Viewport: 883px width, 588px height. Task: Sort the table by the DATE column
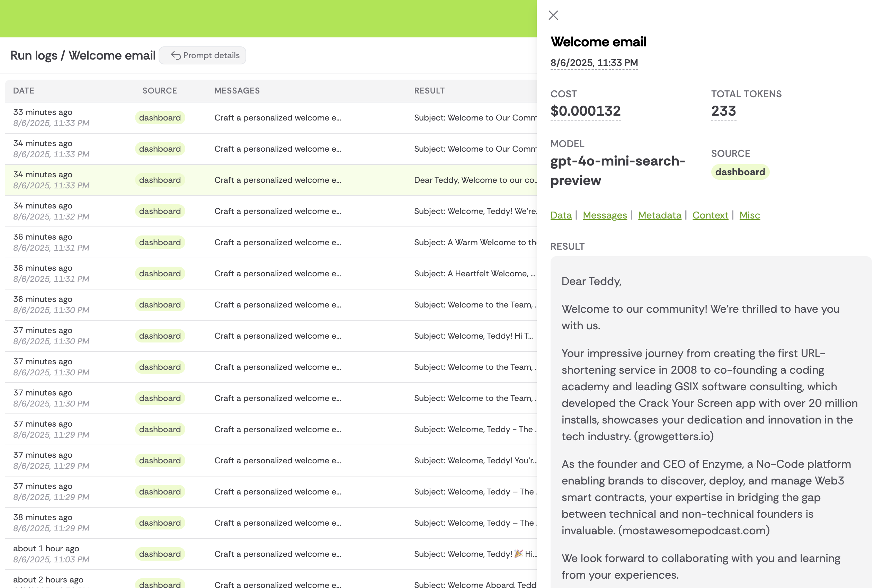coord(24,90)
